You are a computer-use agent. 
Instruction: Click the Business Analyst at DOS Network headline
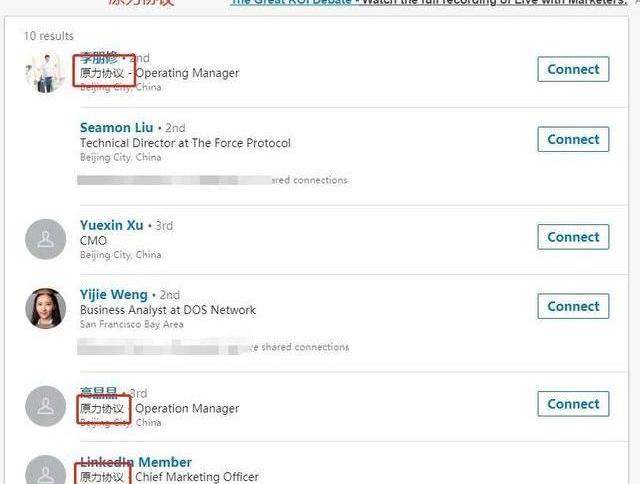pyautogui.click(x=168, y=310)
